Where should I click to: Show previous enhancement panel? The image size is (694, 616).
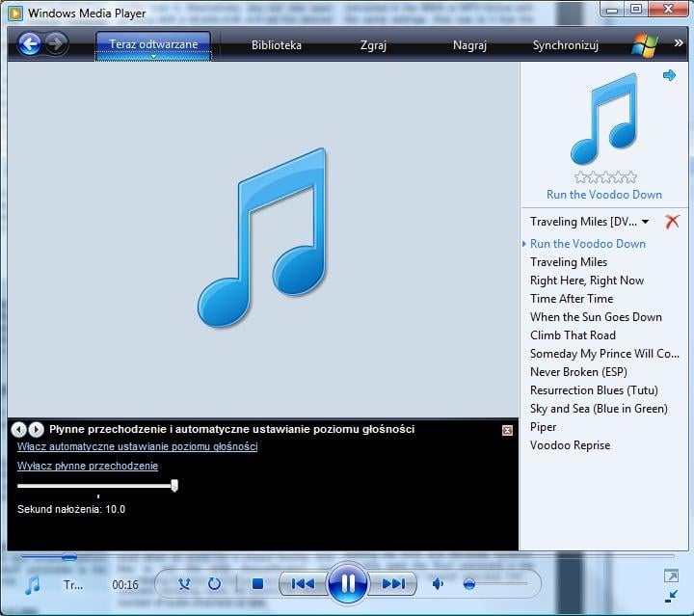click(x=19, y=429)
